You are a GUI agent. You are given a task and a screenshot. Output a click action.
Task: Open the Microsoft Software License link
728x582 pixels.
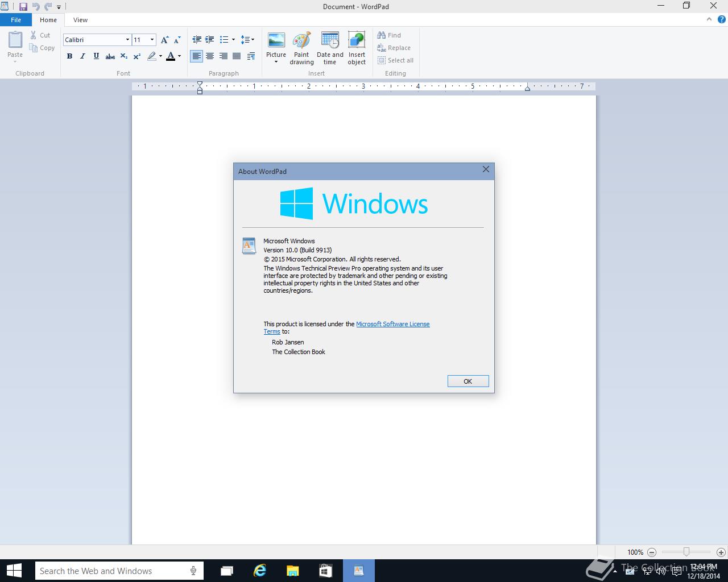[x=392, y=324]
